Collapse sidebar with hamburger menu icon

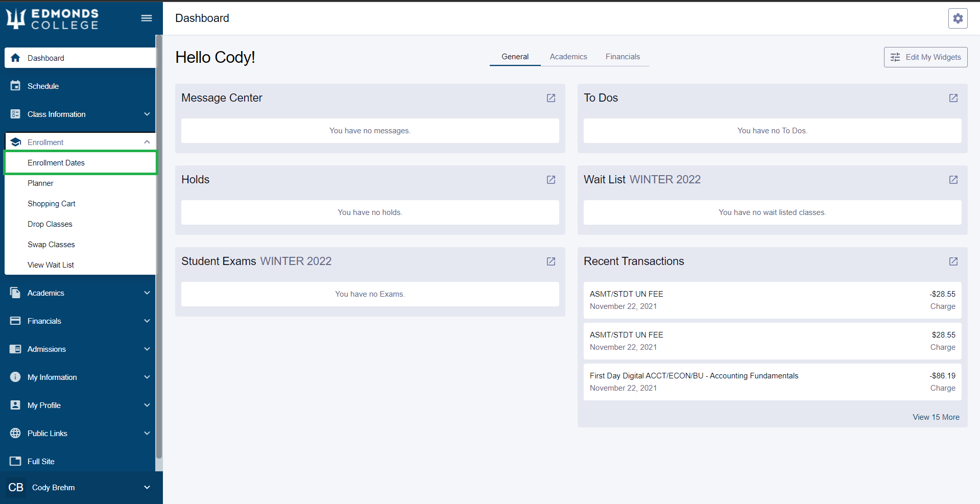click(x=147, y=18)
